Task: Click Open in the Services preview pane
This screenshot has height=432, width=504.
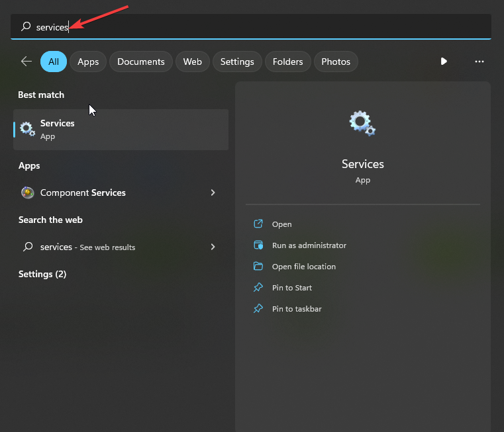Action: click(x=282, y=224)
